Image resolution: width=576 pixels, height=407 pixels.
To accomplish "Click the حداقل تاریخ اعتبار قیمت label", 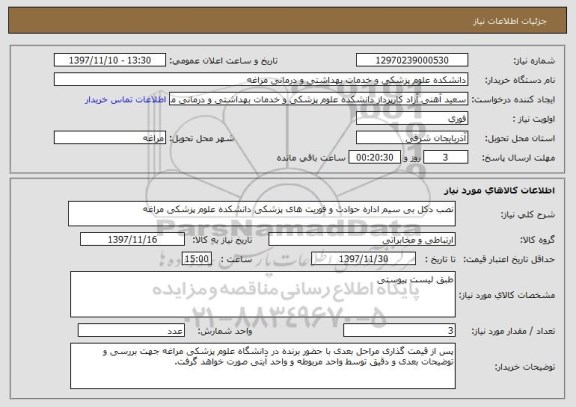I will coord(509,259).
